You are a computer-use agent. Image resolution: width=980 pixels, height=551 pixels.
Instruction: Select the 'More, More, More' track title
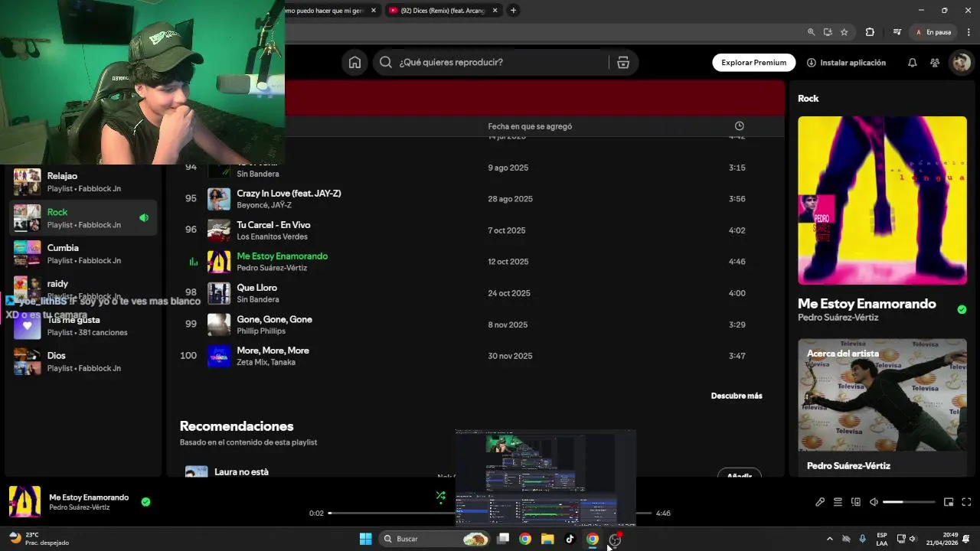[x=273, y=350]
